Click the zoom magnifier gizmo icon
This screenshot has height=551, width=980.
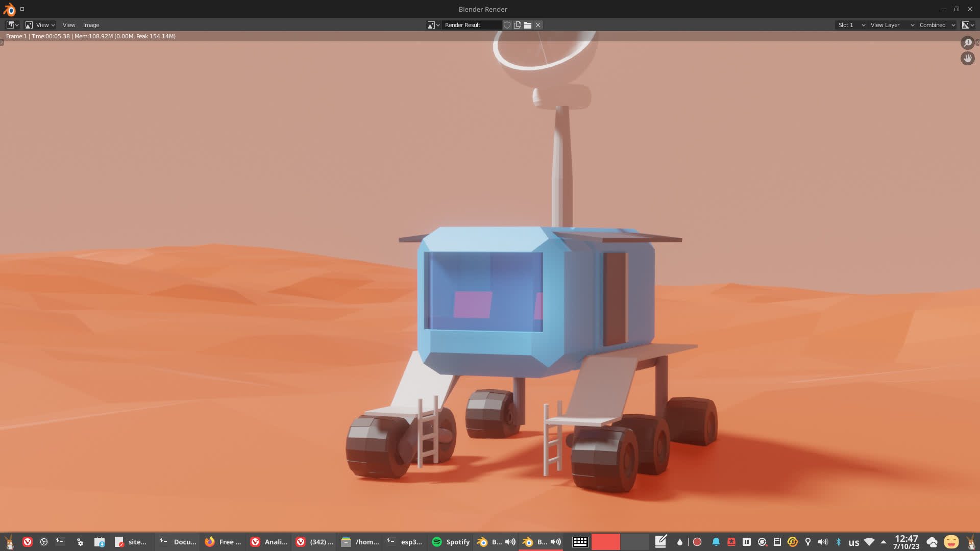(967, 43)
